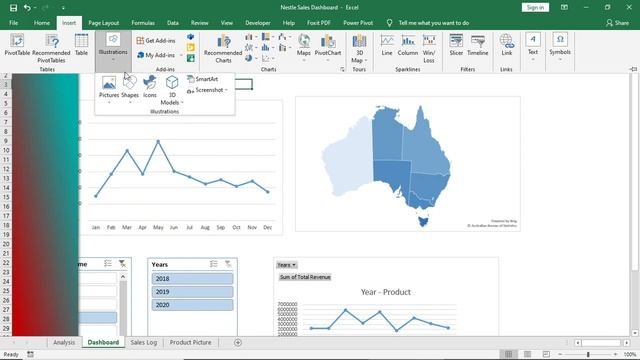
Task: Expand the My Add-ins dropdown
Action: (x=181, y=55)
